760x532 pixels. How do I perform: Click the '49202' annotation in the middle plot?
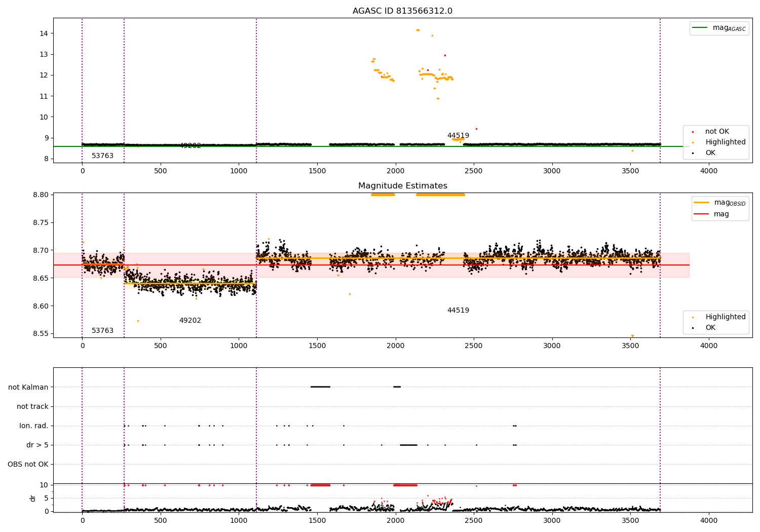tap(190, 321)
